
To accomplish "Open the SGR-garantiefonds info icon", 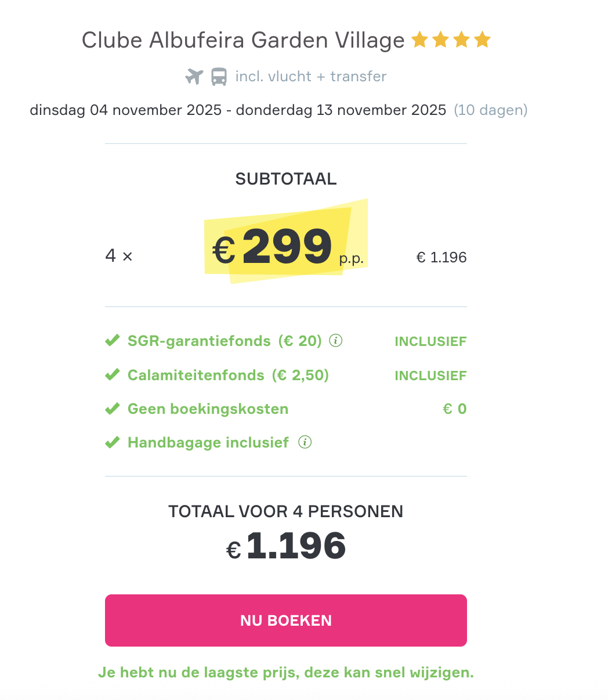I will [x=335, y=341].
